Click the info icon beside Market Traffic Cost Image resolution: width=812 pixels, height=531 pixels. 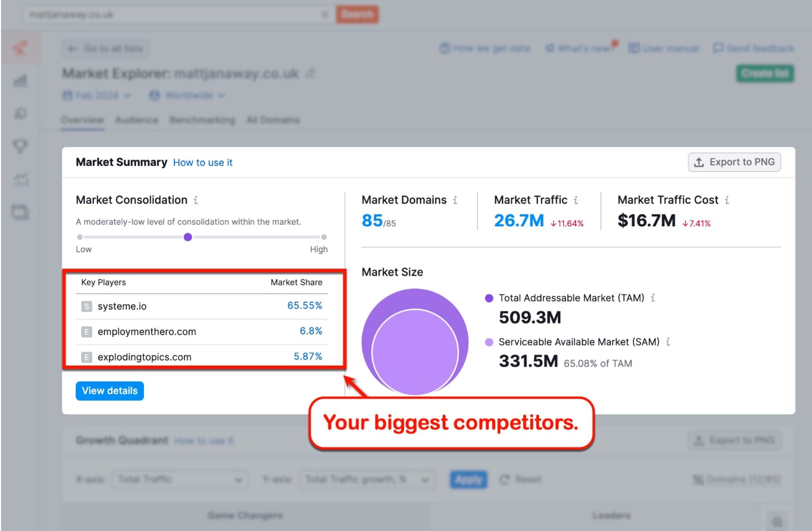[x=727, y=200]
